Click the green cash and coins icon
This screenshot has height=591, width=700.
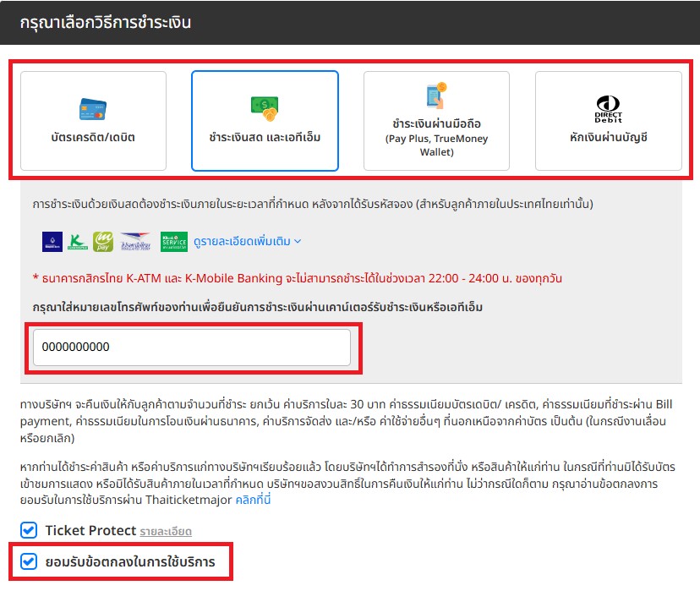coord(265,108)
